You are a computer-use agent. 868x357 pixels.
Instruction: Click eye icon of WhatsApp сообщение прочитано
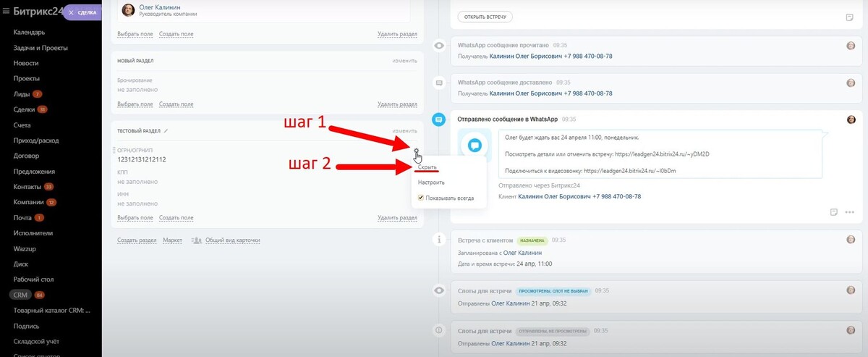point(438,46)
